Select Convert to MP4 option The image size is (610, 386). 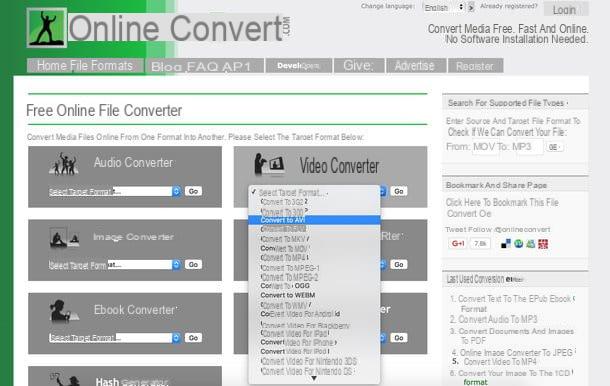click(314, 257)
